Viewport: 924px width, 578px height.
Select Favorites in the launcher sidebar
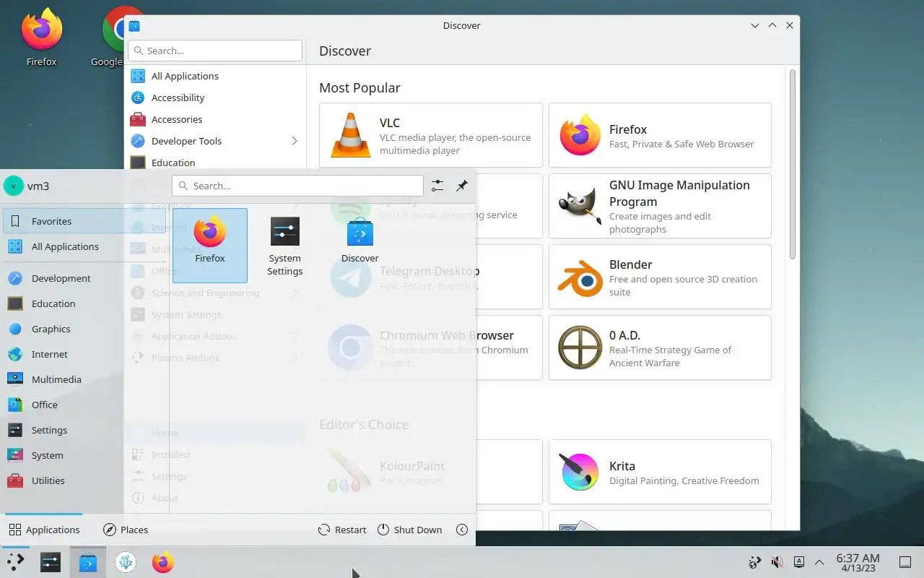click(84, 221)
